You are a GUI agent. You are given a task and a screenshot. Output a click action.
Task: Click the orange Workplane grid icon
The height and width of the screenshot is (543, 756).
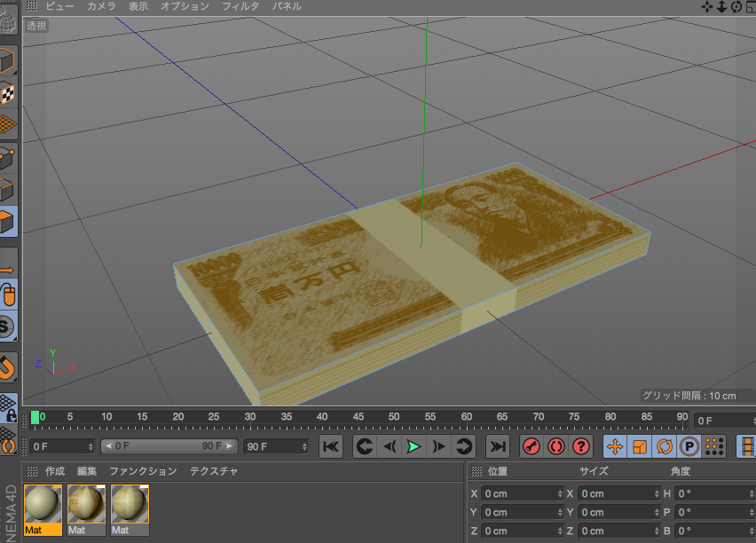click(x=8, y=124)
